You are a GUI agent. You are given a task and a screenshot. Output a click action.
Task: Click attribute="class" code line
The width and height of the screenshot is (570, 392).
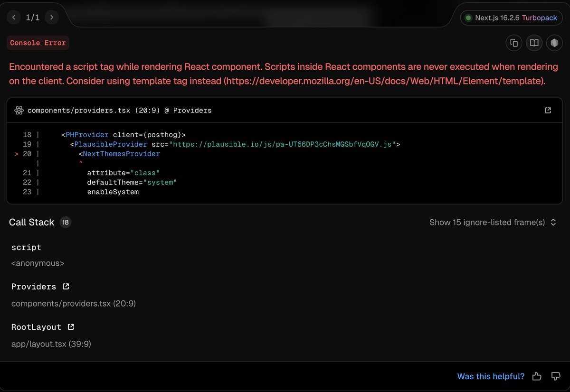pos(123,173)
